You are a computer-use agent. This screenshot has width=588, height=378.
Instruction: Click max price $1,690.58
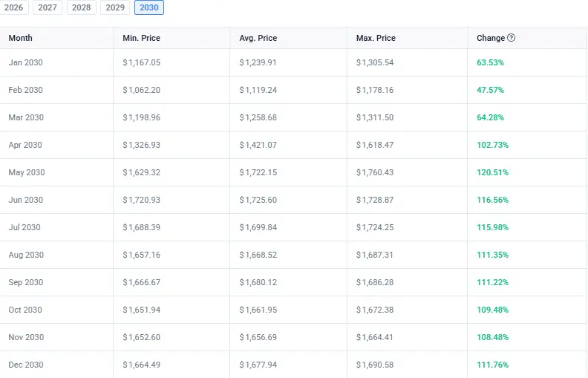coord(375,365)
